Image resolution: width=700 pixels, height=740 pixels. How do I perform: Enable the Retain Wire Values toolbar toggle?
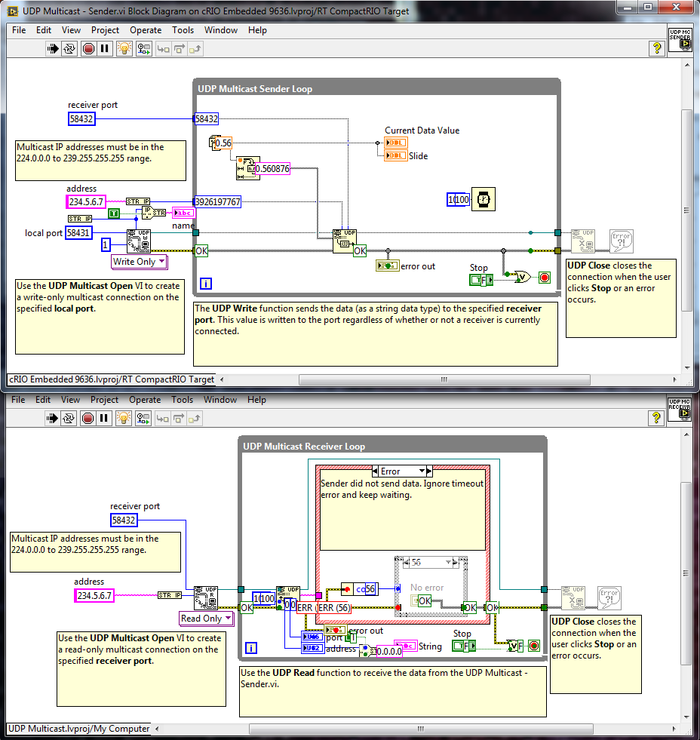pos(144,48)
